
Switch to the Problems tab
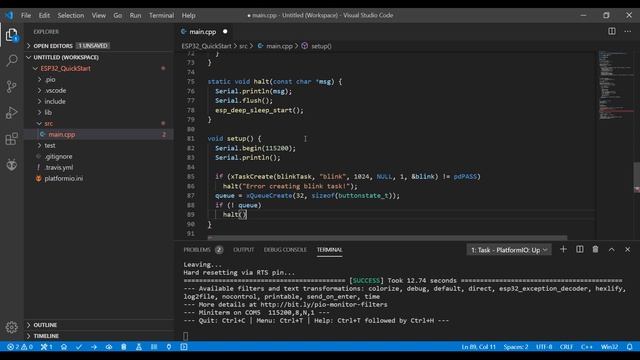point(203,250)
